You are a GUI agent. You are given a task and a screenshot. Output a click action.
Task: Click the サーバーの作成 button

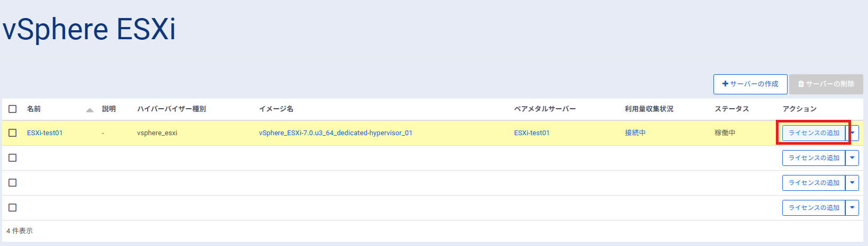click(750, 84)
